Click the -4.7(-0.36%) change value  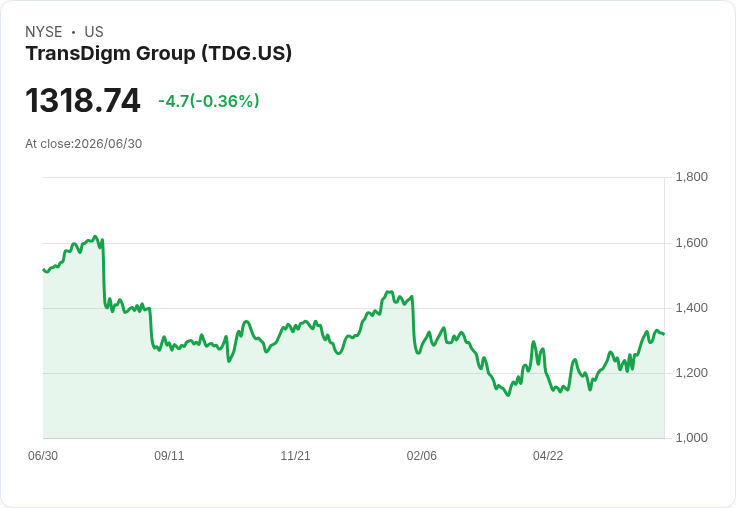208,101
